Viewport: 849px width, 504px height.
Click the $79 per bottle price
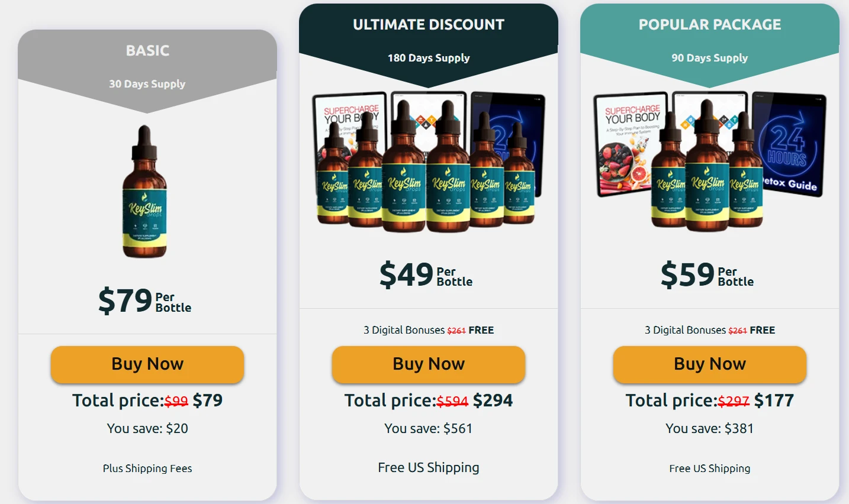[x=145, y=301]
